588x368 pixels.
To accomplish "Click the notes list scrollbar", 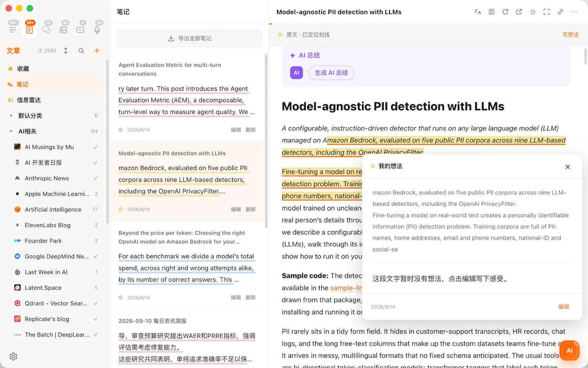I will (266, 141).
